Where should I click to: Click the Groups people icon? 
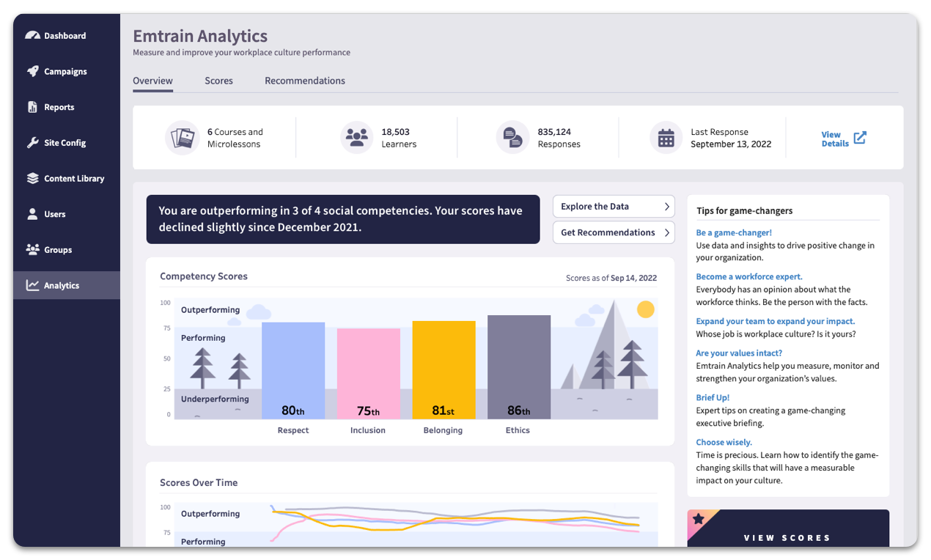[x=32, y=249]
